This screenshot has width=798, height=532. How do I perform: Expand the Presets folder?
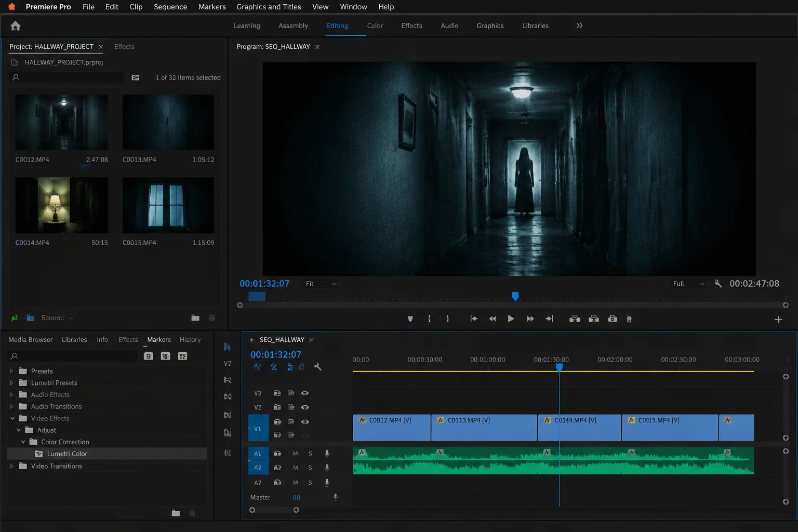11,371
